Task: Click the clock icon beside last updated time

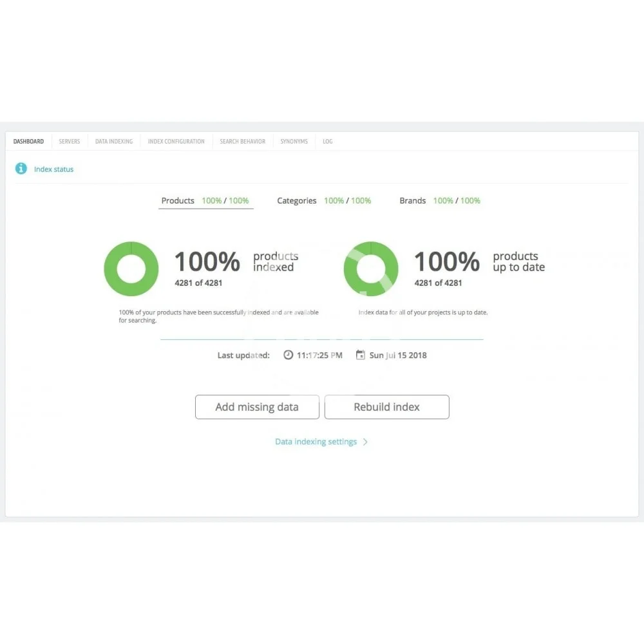Action: (x=288, y=355)
